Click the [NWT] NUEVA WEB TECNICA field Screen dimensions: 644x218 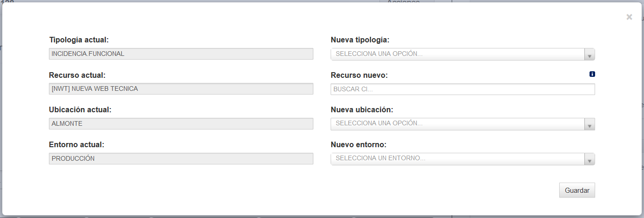click(x=181, y=89)
